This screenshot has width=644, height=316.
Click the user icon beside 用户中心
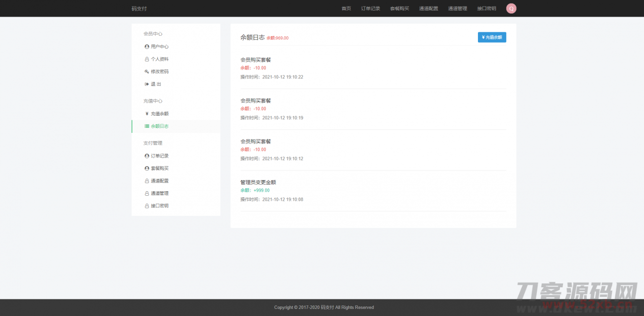147,47
